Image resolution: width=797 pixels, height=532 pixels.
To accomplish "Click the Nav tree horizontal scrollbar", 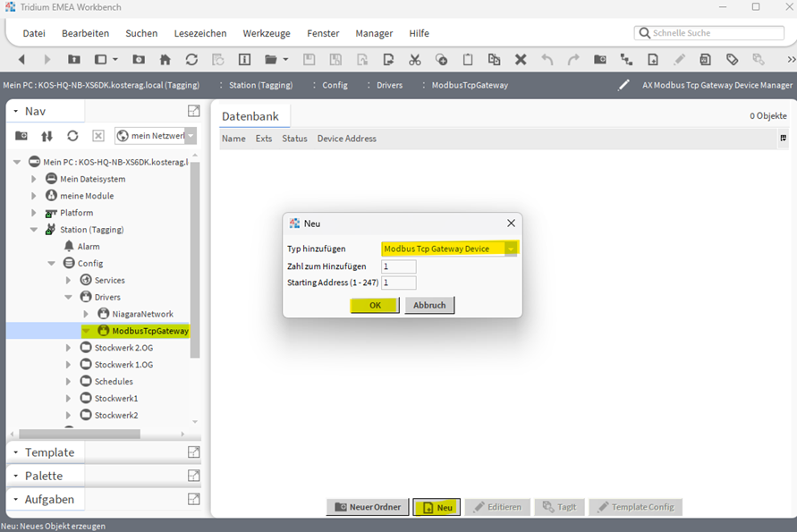I will [80, 434].
